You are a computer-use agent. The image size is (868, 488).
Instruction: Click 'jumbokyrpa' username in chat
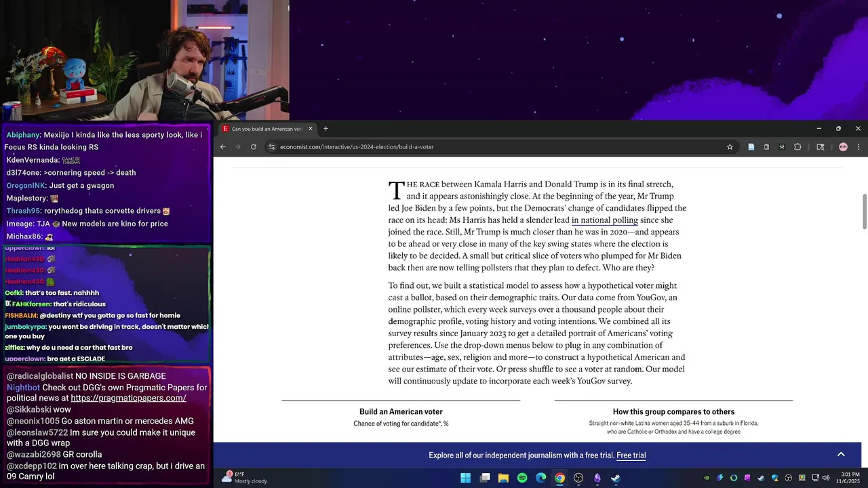25,327
